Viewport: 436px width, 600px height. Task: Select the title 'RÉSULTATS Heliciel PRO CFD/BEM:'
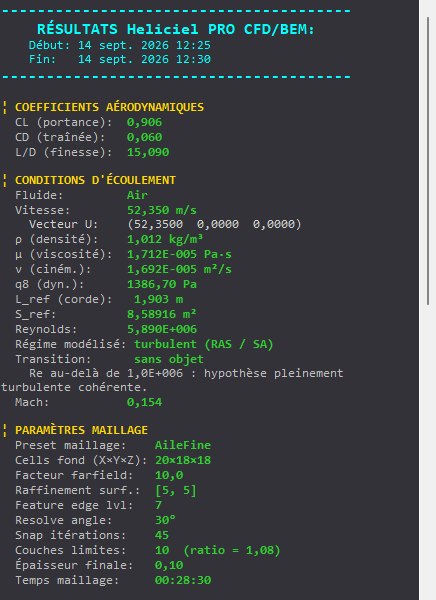176,29
